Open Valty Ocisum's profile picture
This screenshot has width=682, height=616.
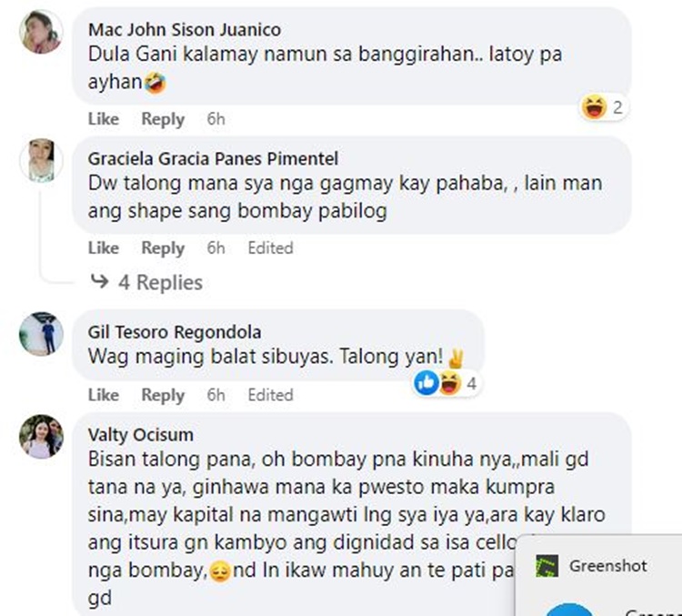41,436
